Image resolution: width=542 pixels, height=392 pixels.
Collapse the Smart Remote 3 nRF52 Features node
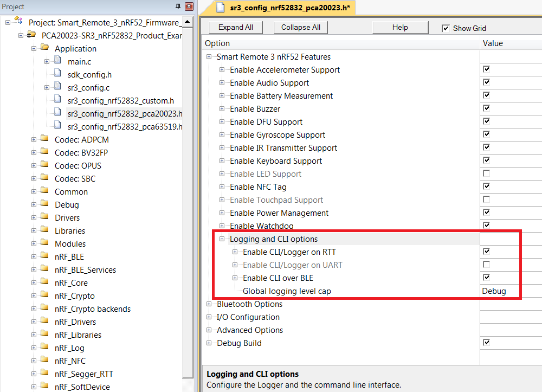coord(209,57)
